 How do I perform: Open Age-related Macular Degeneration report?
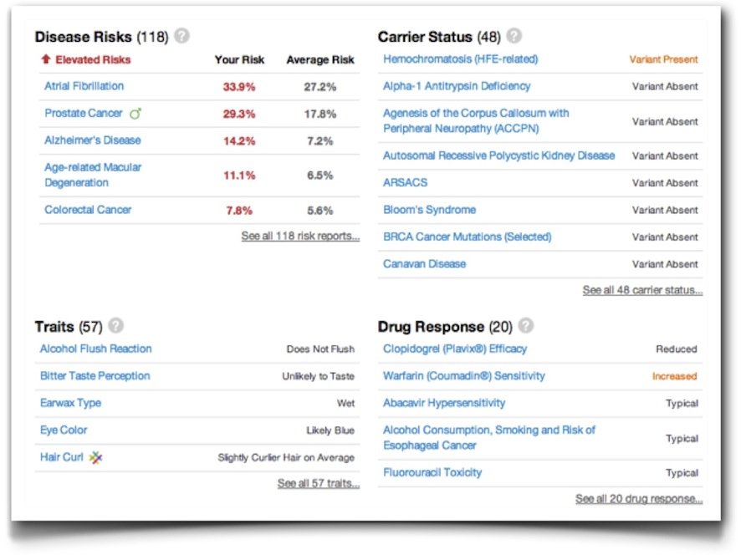pyautogui.click(x=92, y=175)
